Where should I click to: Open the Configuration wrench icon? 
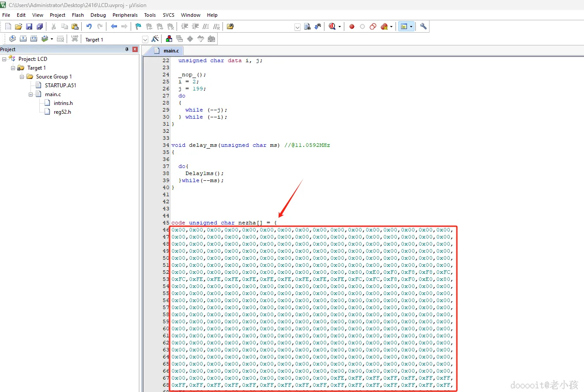pyautogui.click(x=423, y=26)
